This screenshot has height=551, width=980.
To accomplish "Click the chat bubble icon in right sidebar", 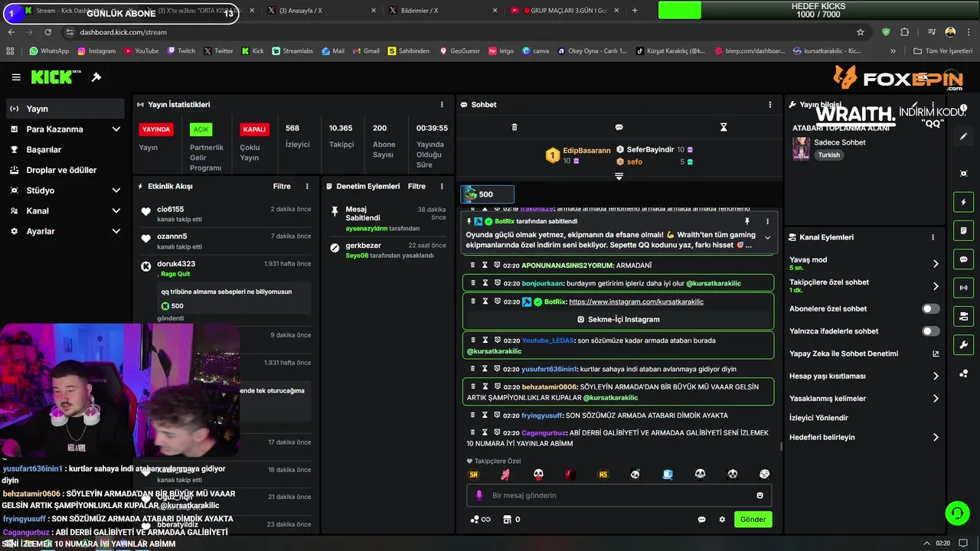I will point(964,259).
